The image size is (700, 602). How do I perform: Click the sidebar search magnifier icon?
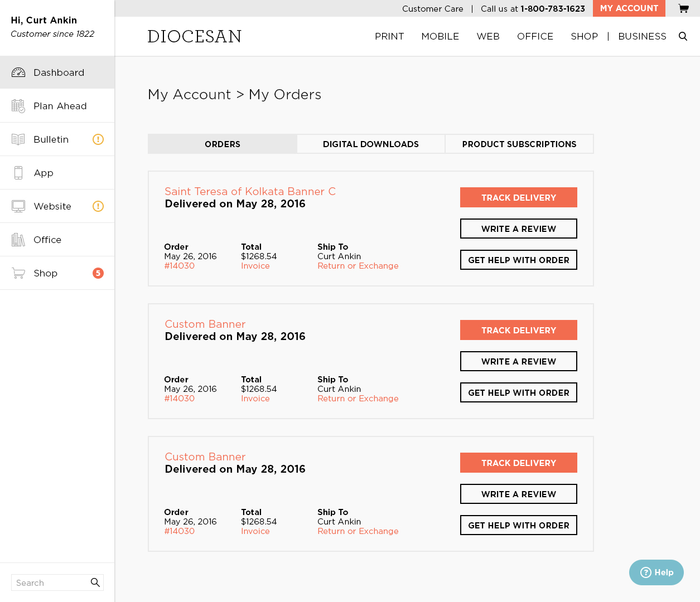(95, 582)
